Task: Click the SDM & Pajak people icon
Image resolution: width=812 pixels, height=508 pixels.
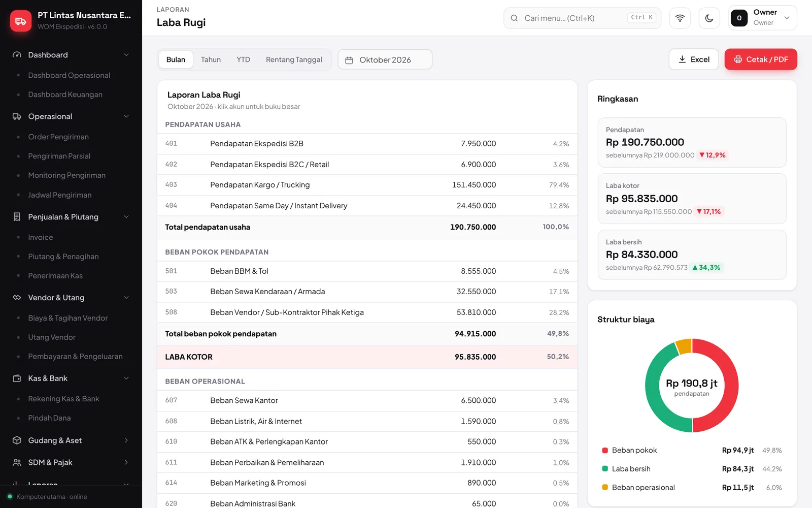Action: [x=17, y=462]
